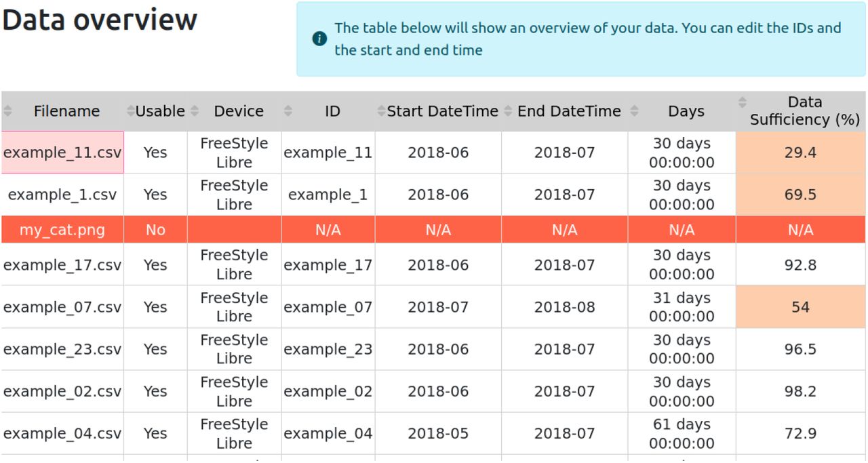Click FreeStyle Libre device cell for example_23
This screenshot has width=868, height=463.
click(x=234, y=349)
